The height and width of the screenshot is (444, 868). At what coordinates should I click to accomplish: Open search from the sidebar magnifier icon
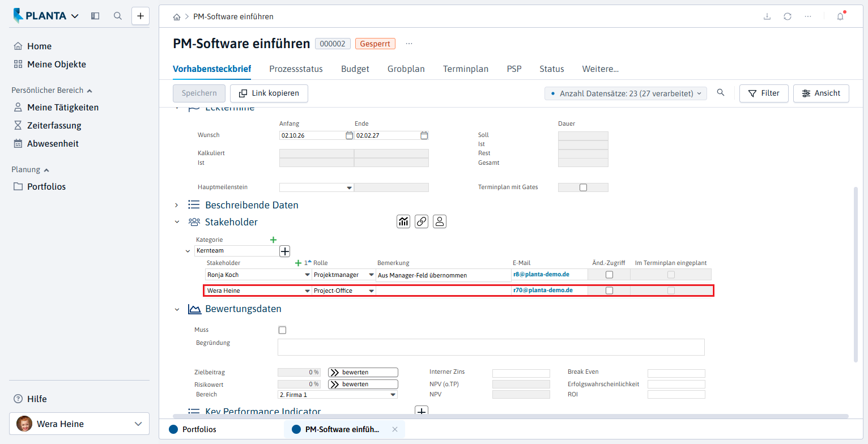pos(118,16)
